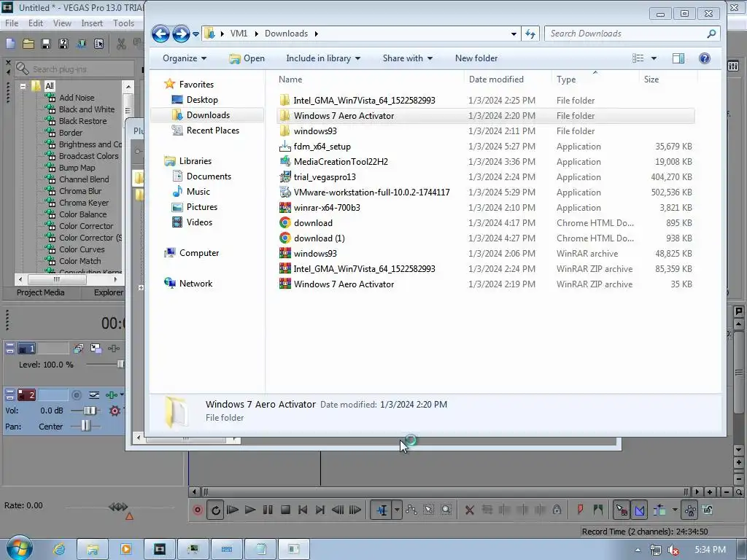Select the Normal Edit tool in VEGAS
Screen dimensions: 747x560
pos(382,510)
